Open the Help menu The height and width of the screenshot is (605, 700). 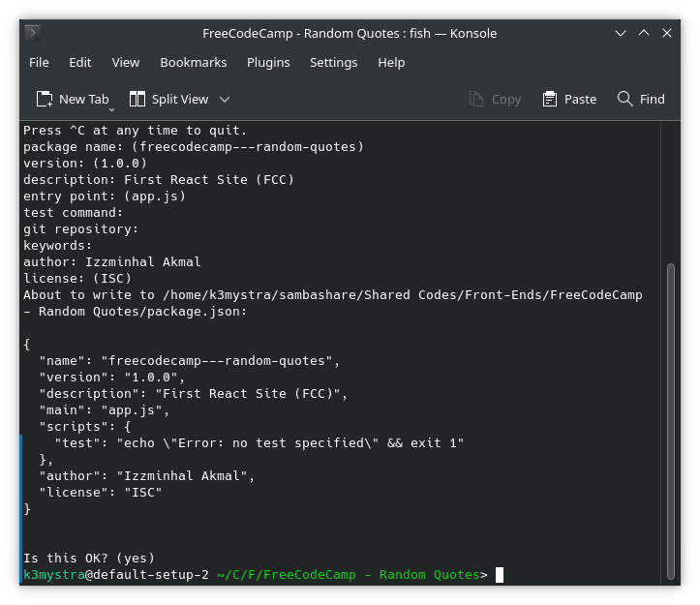click(x=391, y=63)
